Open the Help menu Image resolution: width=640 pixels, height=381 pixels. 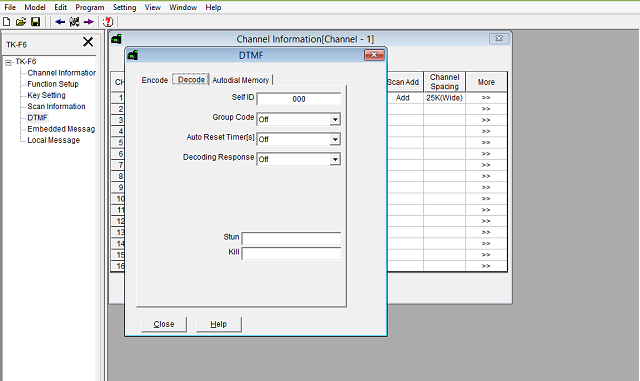(213, 7)
